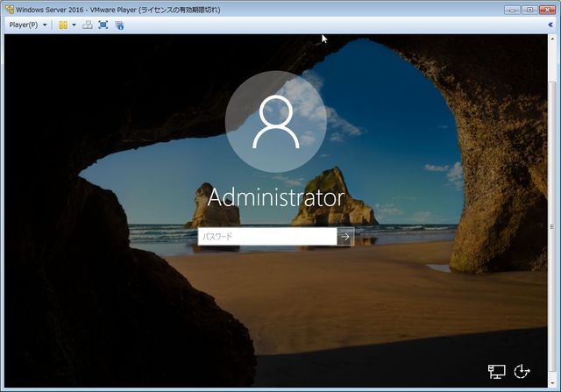The width and height of the screenshot is (561, 392).
Task: Send Ctrl+Alt+Del to the virtual machine
Action: 88,25
